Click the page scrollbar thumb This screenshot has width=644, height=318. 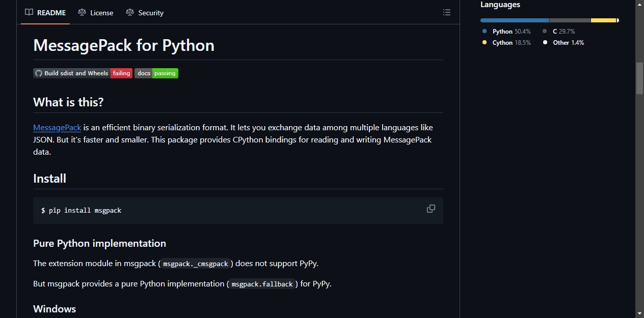coord(639,78)
